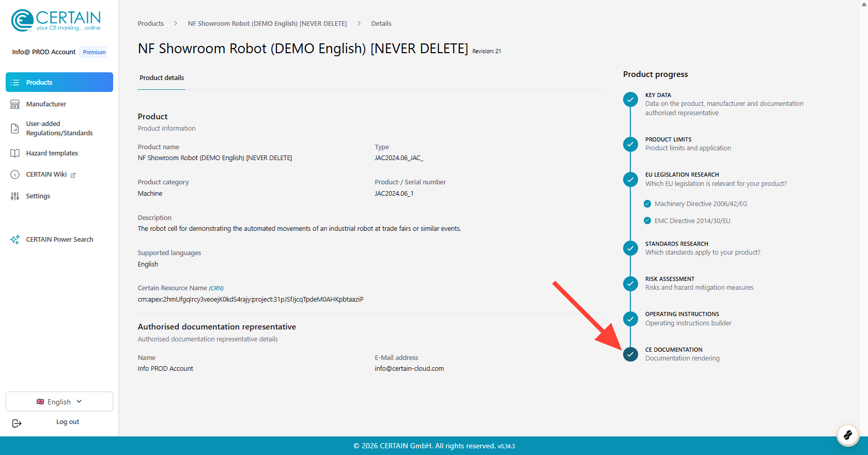Viewport: 868px width, 455px height.
Task: Launch CERTAIN Power Search
Action: 59,240
